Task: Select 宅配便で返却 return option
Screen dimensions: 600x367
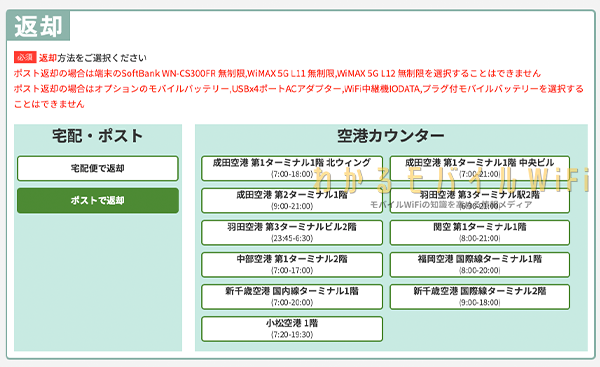Action: click(98, 168)
